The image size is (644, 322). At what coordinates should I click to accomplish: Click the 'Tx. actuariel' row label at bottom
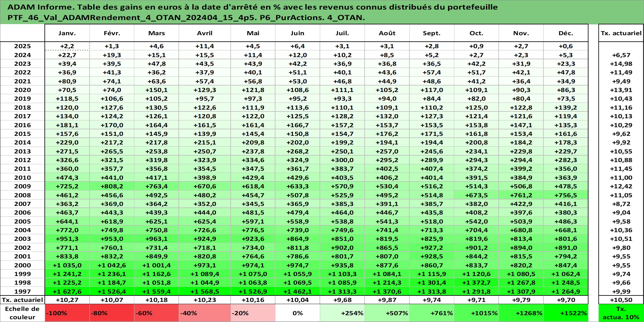click(23, 300)
